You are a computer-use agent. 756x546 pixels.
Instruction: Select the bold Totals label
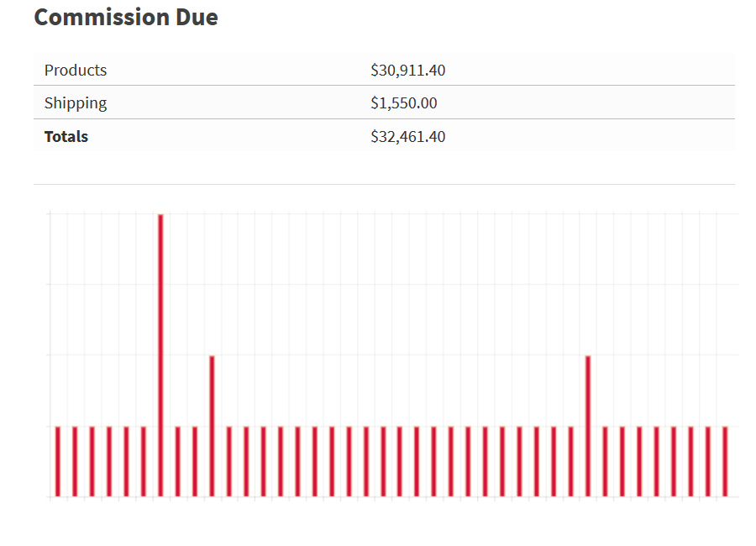click(x=66, y=136)
